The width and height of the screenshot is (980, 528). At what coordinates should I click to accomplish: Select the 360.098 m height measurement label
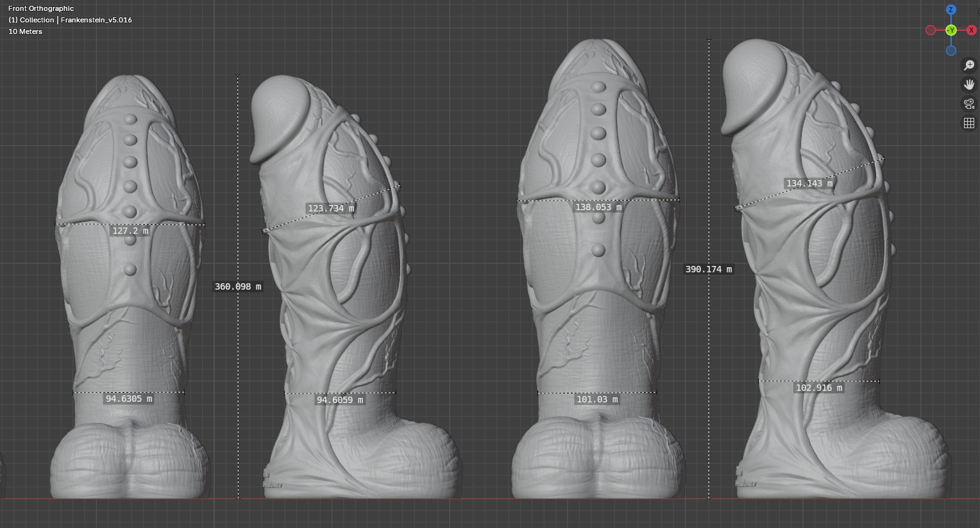pyautogui.click(x=238, y=286)
